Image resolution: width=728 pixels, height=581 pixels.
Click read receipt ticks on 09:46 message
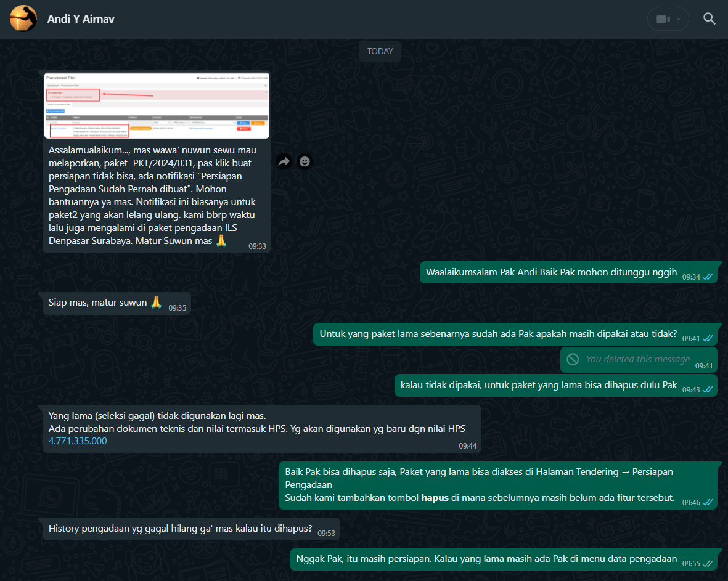point(708,503)
